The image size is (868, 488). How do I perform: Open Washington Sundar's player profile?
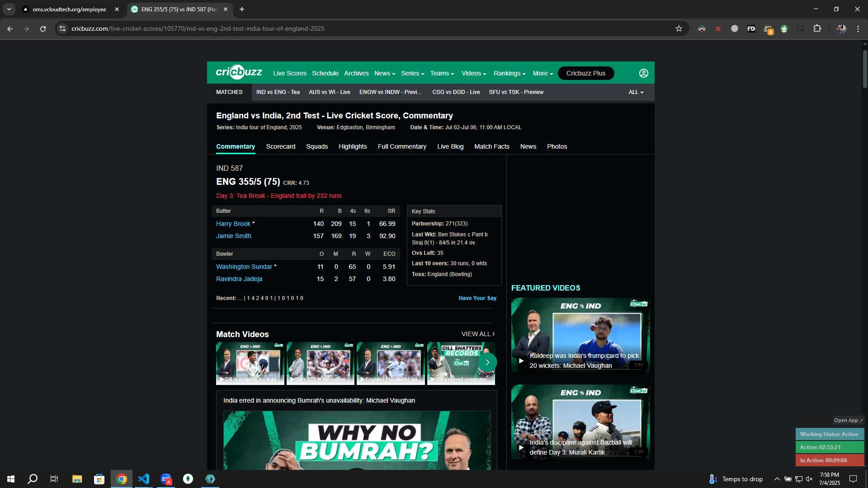tap(244, 267)
